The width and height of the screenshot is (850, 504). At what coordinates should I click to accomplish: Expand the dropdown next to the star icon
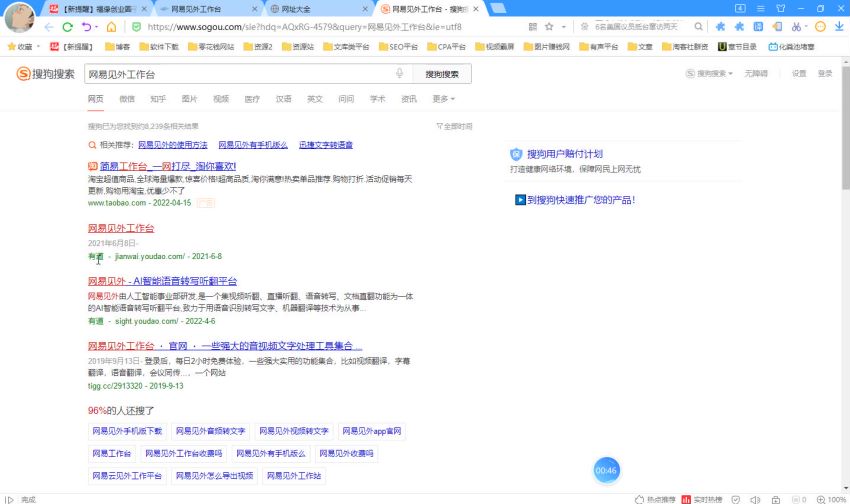pyautogui.click(x=564, y=27)
